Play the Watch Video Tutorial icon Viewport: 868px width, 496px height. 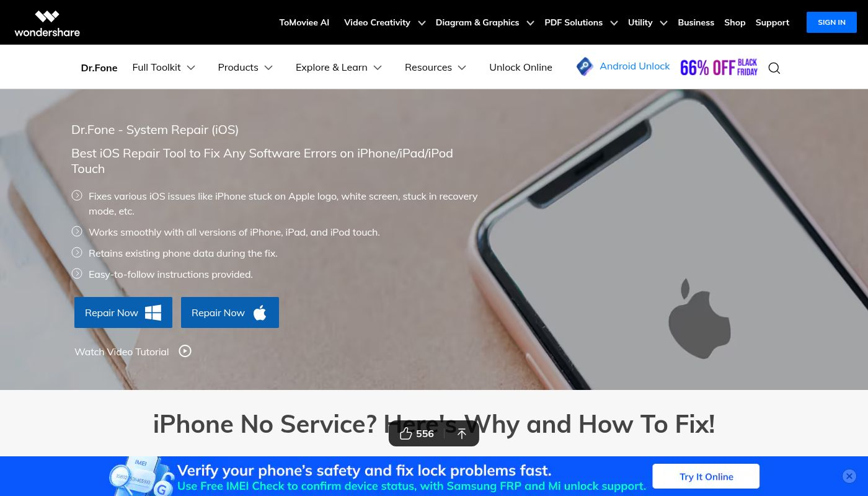pos(185,351)
